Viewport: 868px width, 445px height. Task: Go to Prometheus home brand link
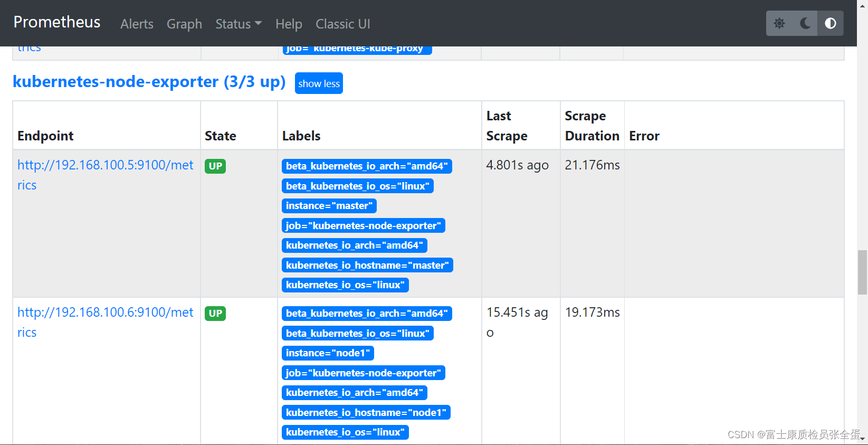(57, 22)
